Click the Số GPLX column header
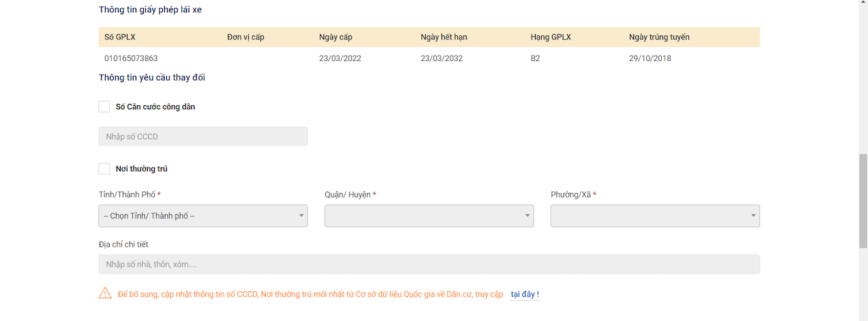Screen dimensions: 868x321 [x=119, y=37]
